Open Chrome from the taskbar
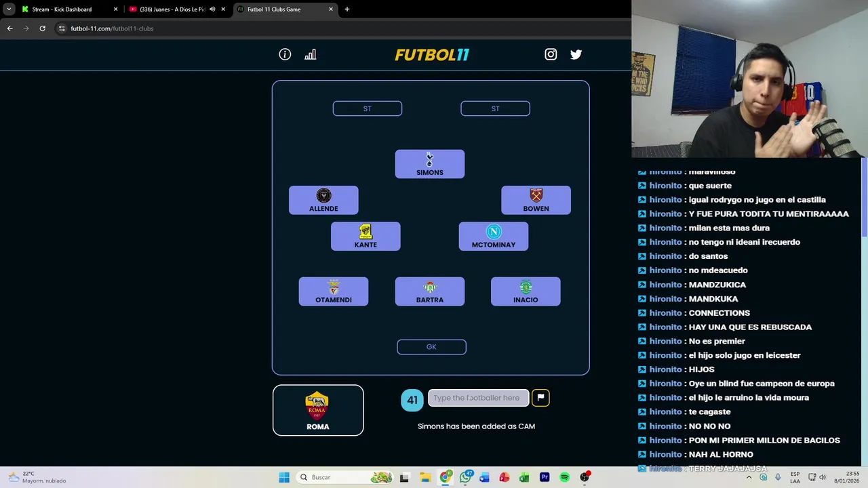Viewport: 868px width, 488px height. pyautogui.click(x=445, y=477)
